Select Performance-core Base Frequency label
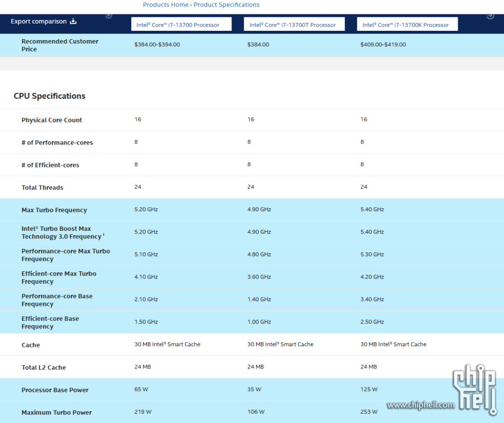 pyautogui.click(x=57, y=300)
